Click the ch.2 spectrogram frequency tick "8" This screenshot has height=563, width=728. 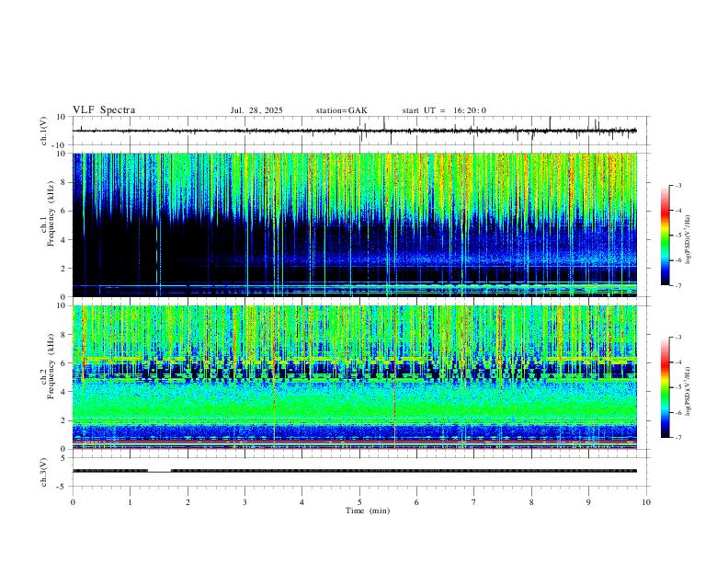(64, 335)
